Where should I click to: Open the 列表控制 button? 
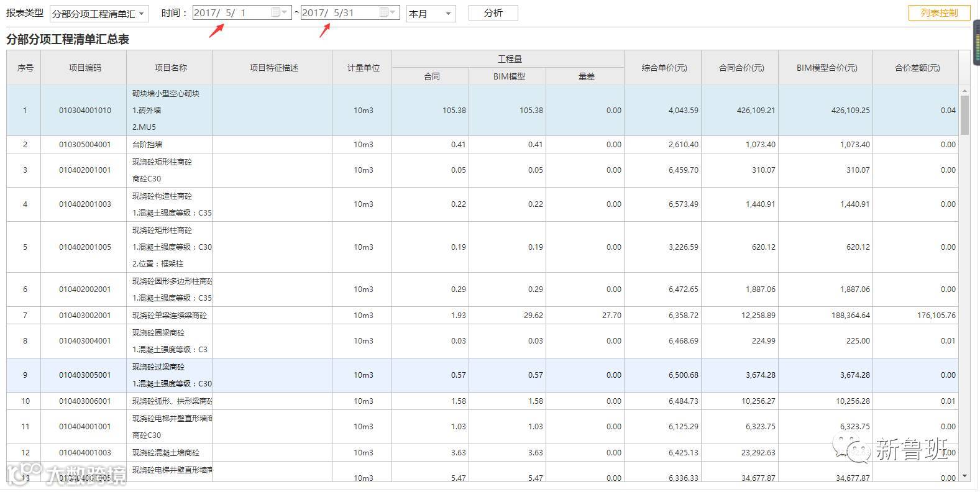[939, 12]
